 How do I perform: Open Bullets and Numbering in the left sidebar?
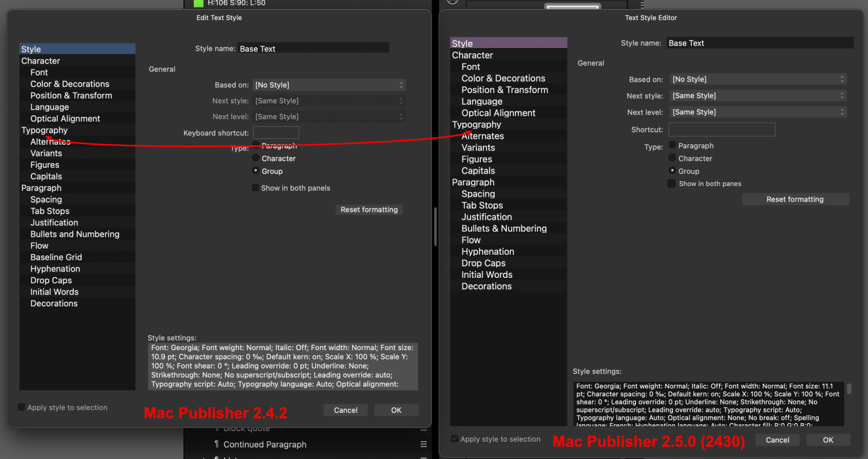point(75,234)
